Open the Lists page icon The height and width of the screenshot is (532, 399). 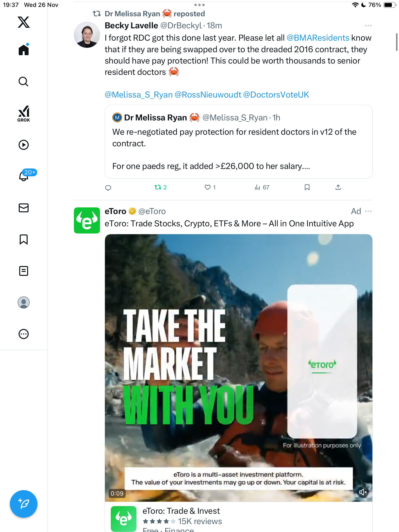point(24,271)
